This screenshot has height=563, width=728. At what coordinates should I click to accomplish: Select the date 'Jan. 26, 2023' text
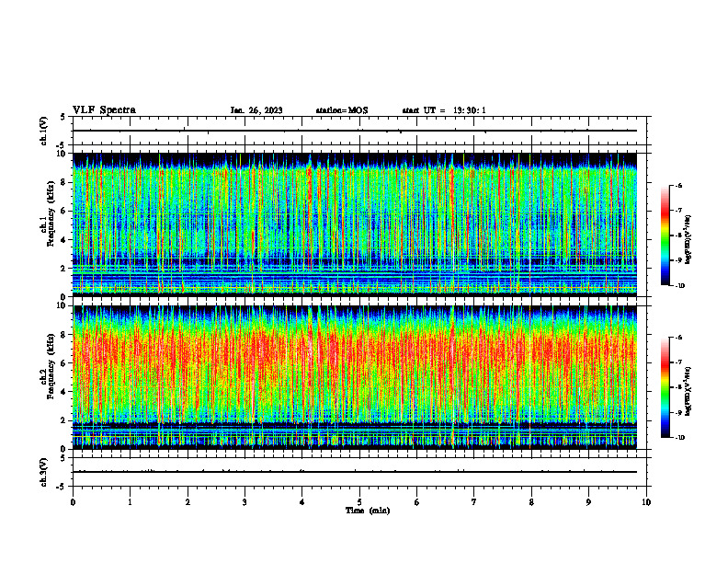[x=256, y=110]
